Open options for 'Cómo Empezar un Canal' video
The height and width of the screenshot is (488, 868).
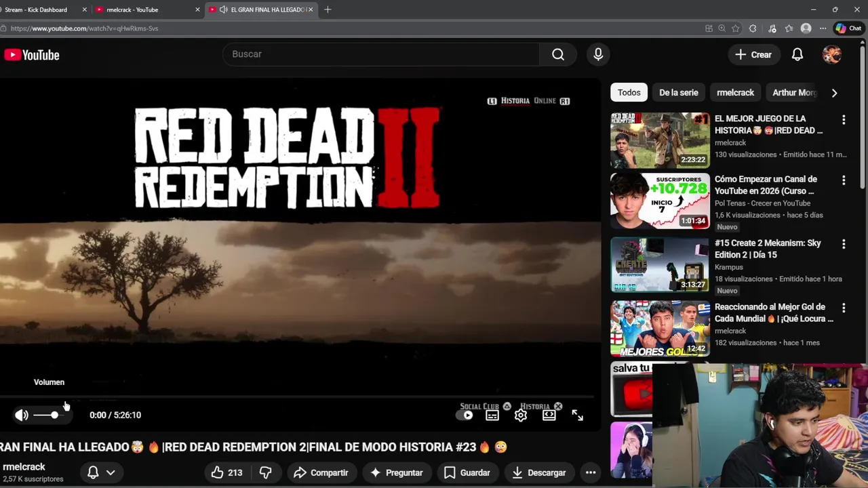pyautogui.click(x=844, y=180)
